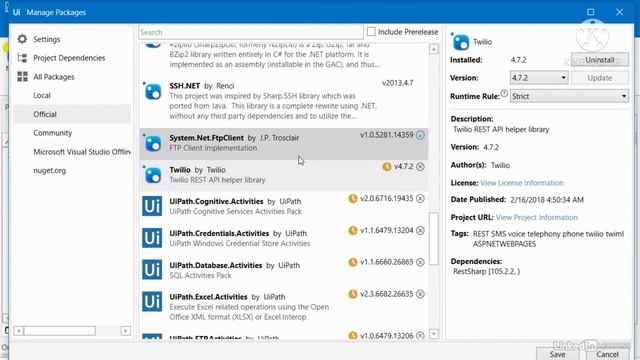Click the UiPath.Credentials.Activities Ui logo icon
Screen dimensions: 640x360
coord(152,238)
